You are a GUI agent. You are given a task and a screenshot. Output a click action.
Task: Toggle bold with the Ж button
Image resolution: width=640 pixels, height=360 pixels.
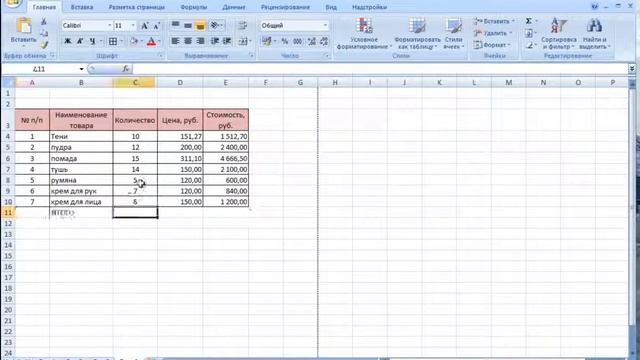tap(68, 41)
